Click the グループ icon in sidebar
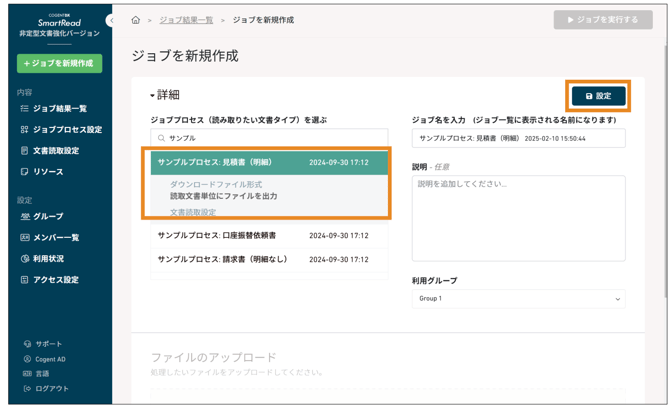The height and width of the screenshot is (406, 670). pyautogui.click(x=25, y=217)
